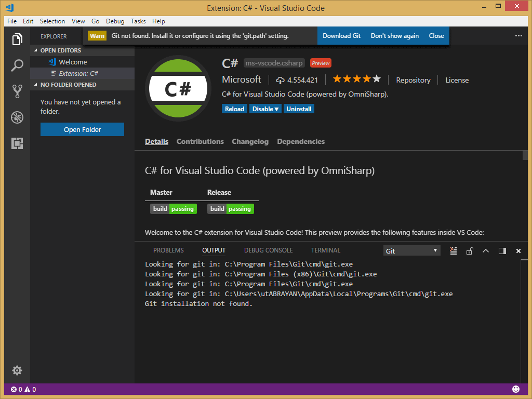Open the Manage gear icon
This screenshot has width=532, height=399.
coord(17,370)
